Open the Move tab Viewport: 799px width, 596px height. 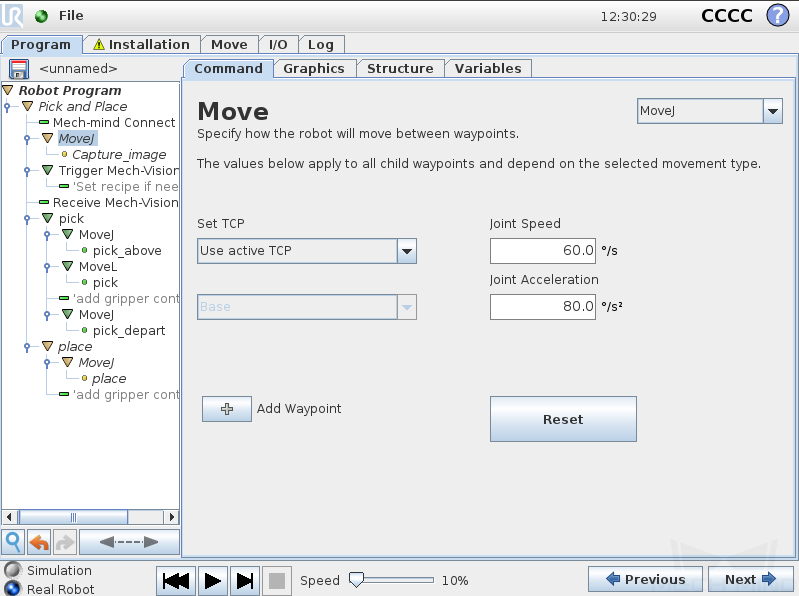click(x=229, y=45)
